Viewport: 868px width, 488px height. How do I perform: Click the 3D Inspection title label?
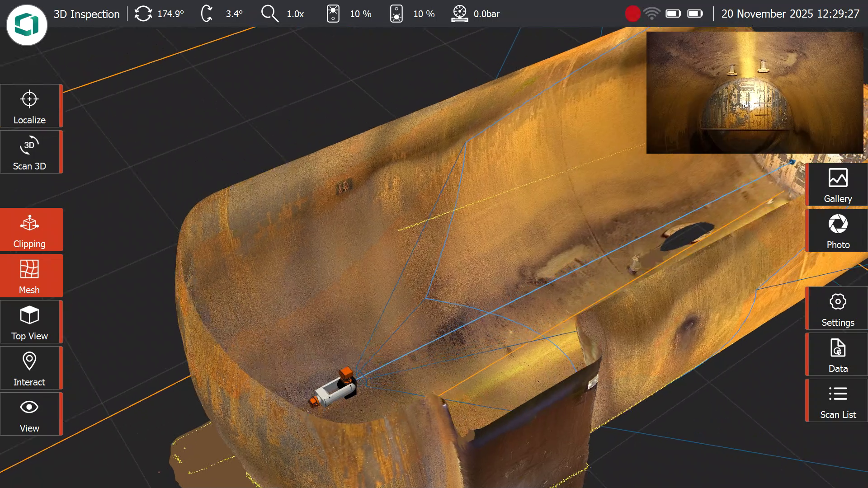[86, 14]
